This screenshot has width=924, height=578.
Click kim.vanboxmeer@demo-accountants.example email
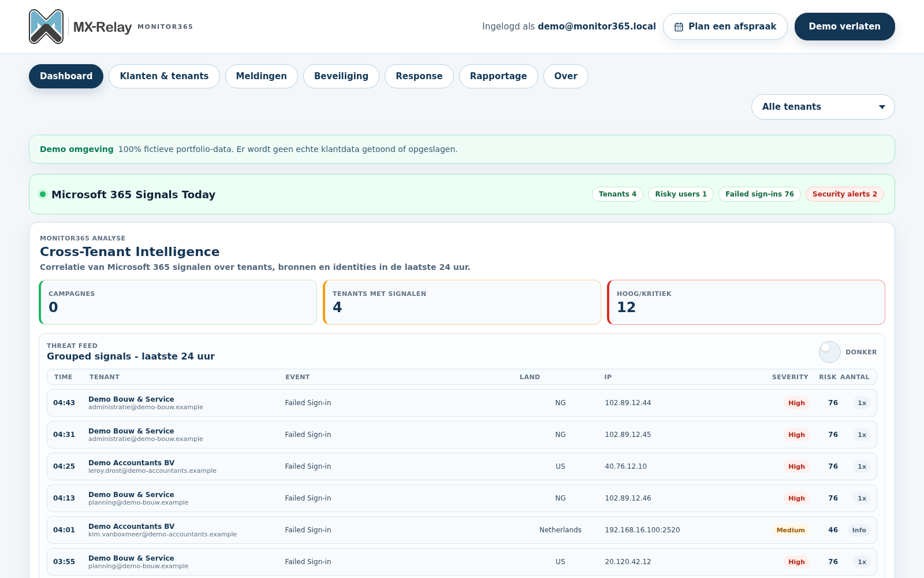point(162,535)
